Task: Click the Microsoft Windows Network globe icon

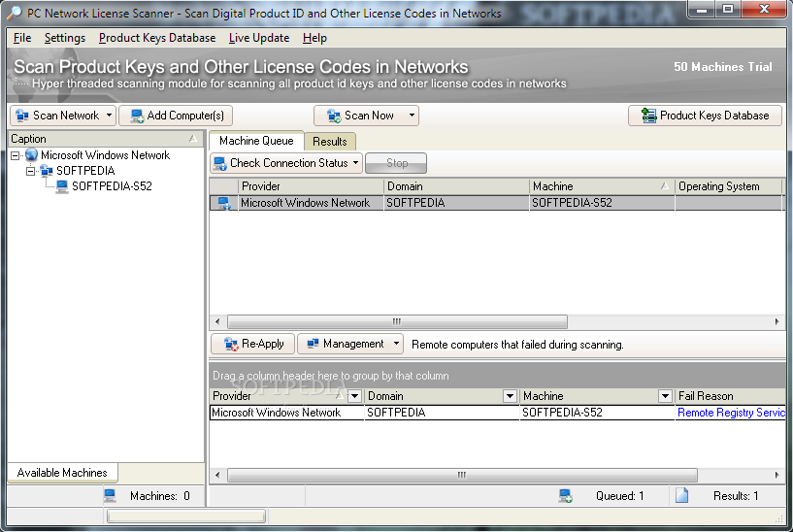Action: click(32, 154)
